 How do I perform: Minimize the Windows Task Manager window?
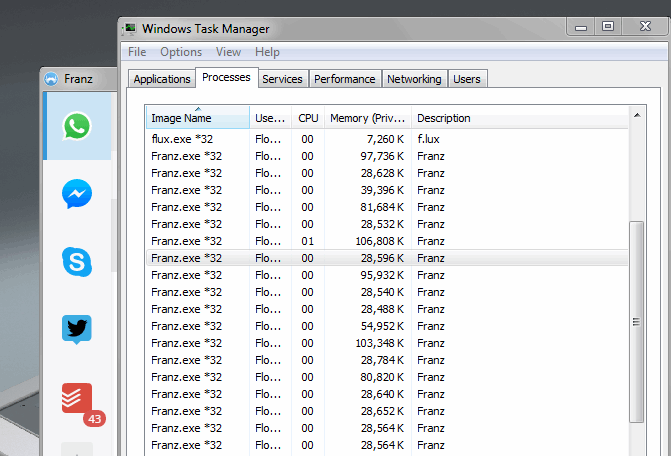(x=581, y=27)
